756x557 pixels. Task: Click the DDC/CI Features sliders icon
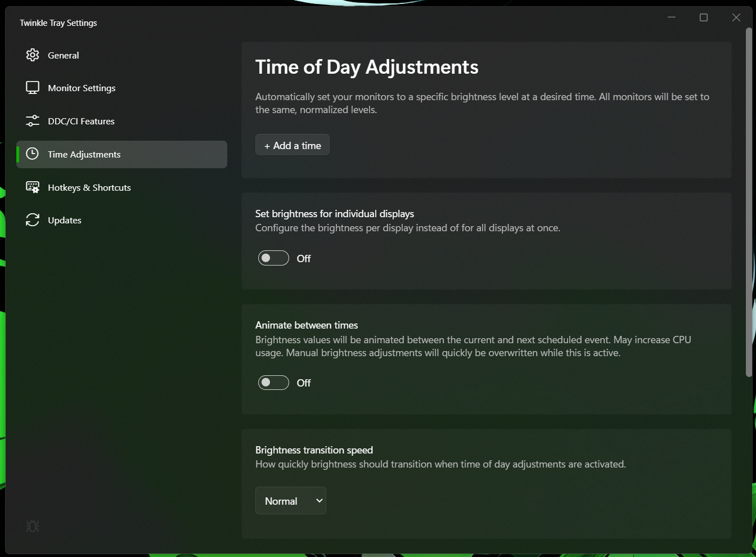pyautogui.click(x=33, y=121)
